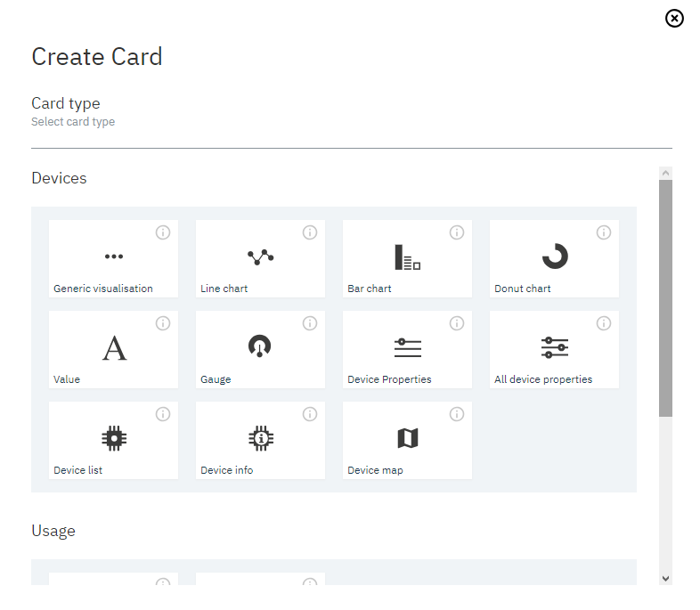Image resolution: width=700 pixels, height=610 pixels.
Task: Select the Device map icon
Action: (x=408, y=438)
